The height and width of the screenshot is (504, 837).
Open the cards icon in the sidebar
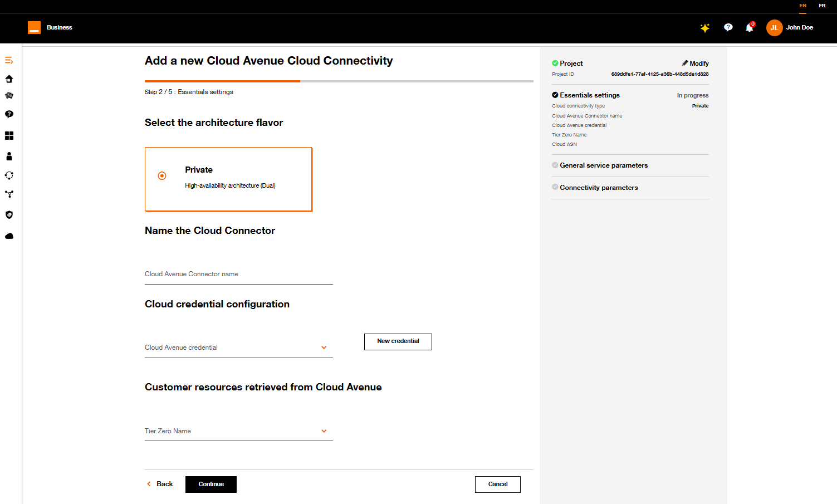pyautogui.click(x=9, y=96)
